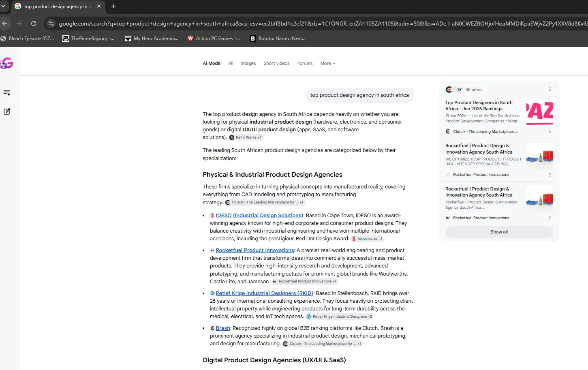Open AI Mode history sidebar icon

(x=7, y=93)
